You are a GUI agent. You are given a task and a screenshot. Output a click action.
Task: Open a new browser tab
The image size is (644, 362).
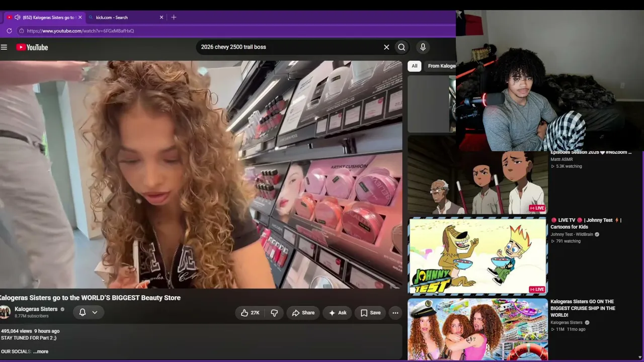pyautogui.click(x=174, y=17)
